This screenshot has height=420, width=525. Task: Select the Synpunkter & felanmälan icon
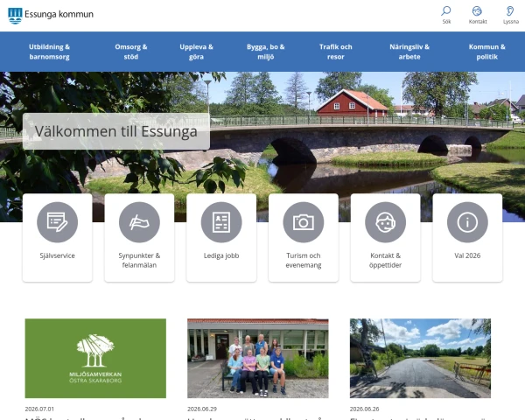(x=139, y=222)
